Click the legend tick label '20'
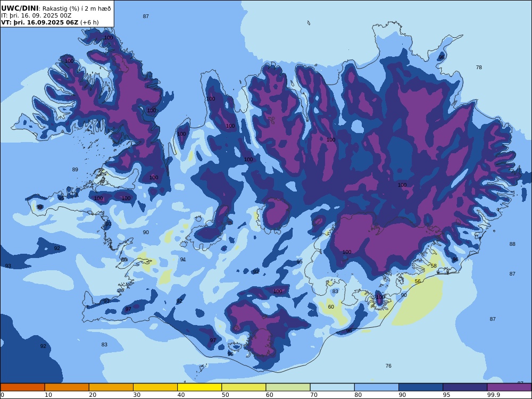 click(93, 395)
